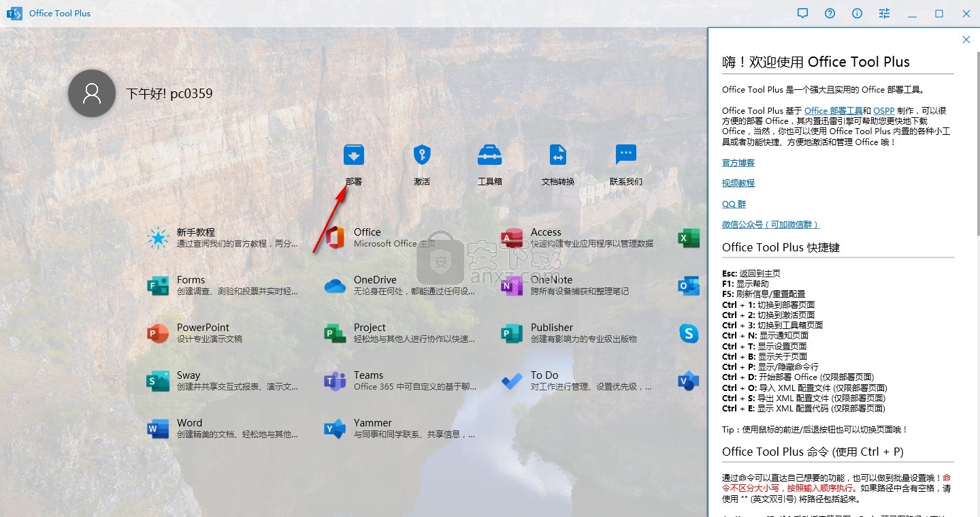This screenshot has height=517, width=980.
Task: Open the notifications icon in title bar
Action: [x=802, y=13]
